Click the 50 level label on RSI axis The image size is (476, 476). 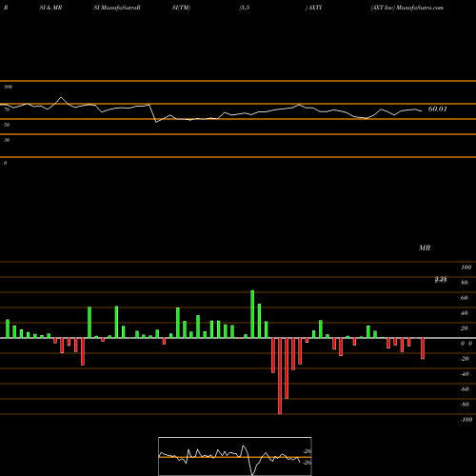tap(7, 125)
